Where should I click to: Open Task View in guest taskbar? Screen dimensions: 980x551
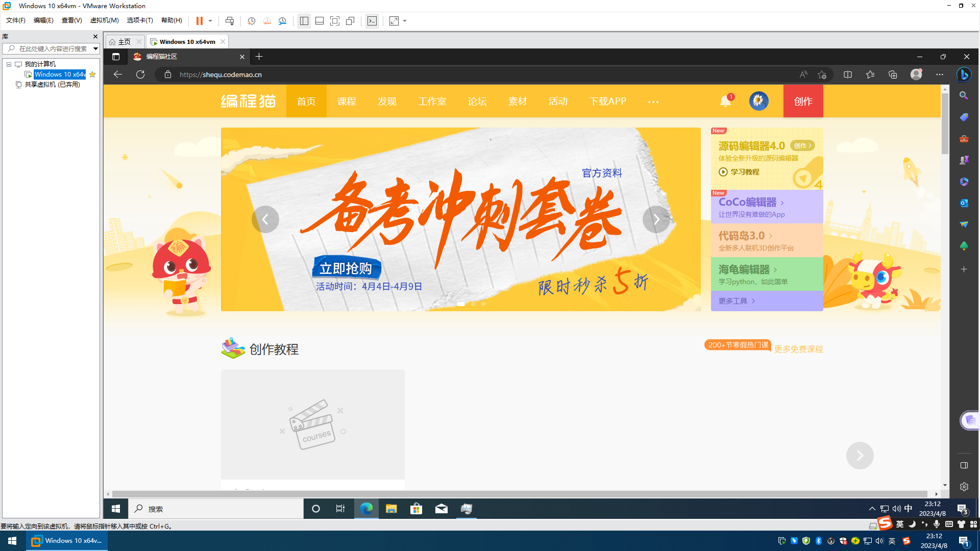click(x=340, y=509)
